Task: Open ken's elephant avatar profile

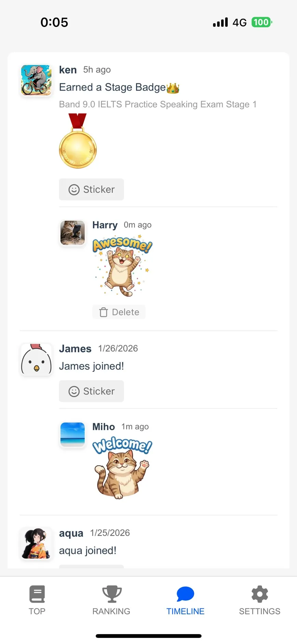Action: [x=37, y=80]
